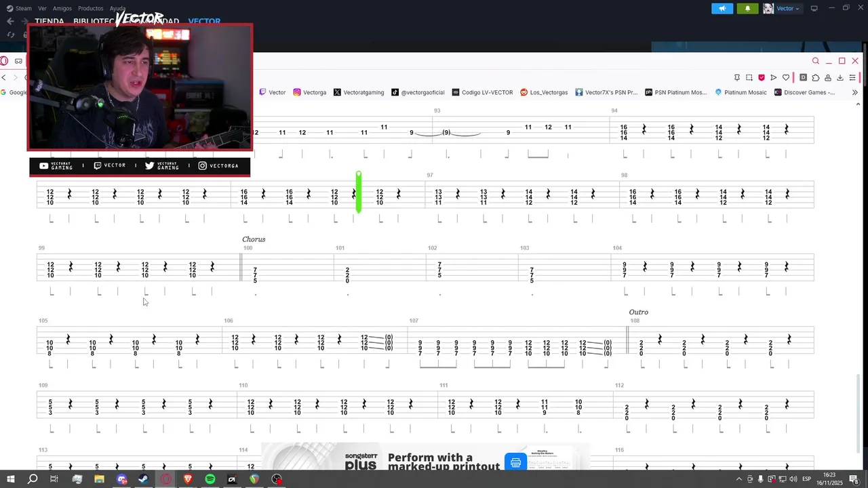Open Brave browser from the taskbar
The width and height of the screenshot is (868, 488).
pyautogui.click(x=188, y=479)
